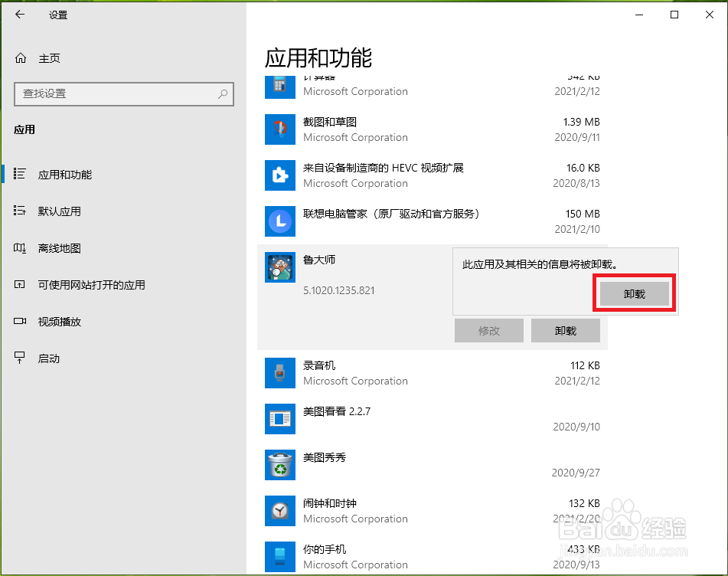
Task: Click the 美图看看 2.2.7 app icon
Action: coord(280,419)
